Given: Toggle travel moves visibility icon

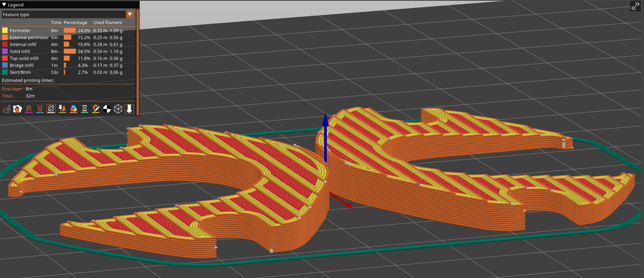Looking at the screenshot, I should 6,109.
